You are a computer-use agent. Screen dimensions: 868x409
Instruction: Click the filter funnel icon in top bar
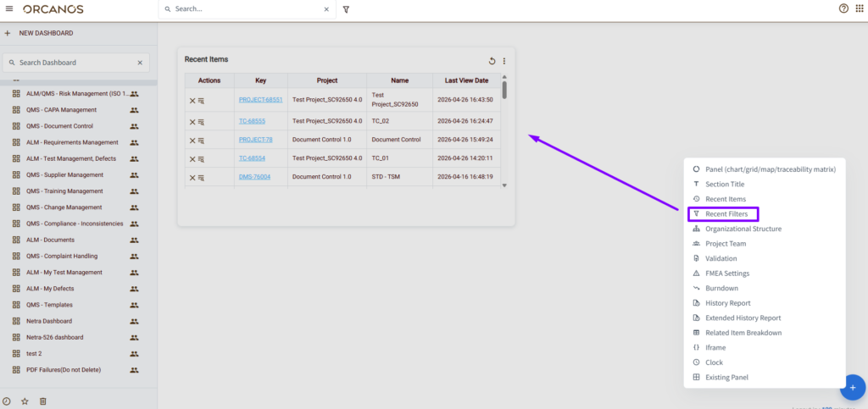click(x=346, y=9)
